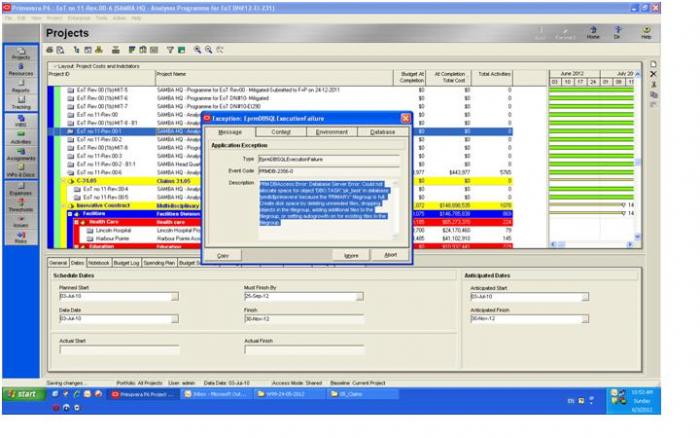
Task: Click the Help icon in the top bar
Action: pyautogui.click(x=646, y=32)
